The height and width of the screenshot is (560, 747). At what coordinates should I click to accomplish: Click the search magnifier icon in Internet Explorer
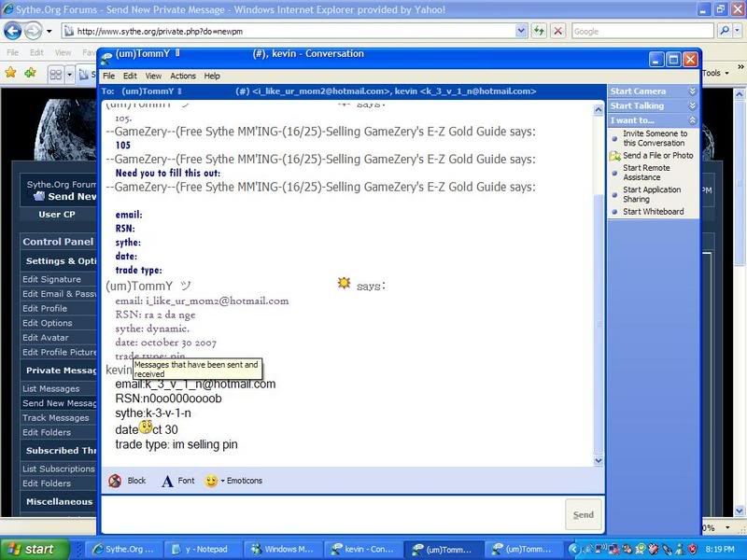pyautogui.click(x=725, y=32)
